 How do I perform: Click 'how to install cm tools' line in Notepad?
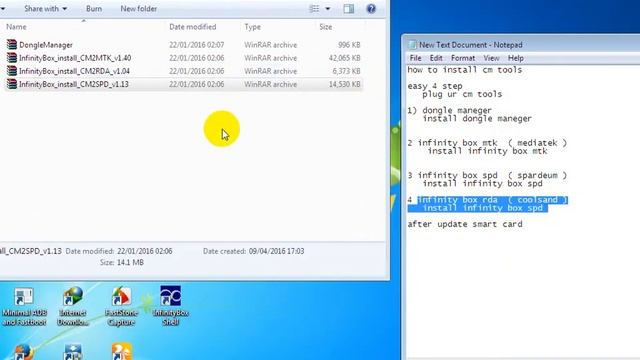pos(464,70)
